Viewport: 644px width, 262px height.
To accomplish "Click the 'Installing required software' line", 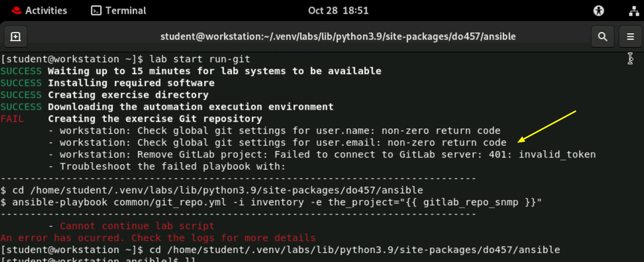I will tap(131, 83).
